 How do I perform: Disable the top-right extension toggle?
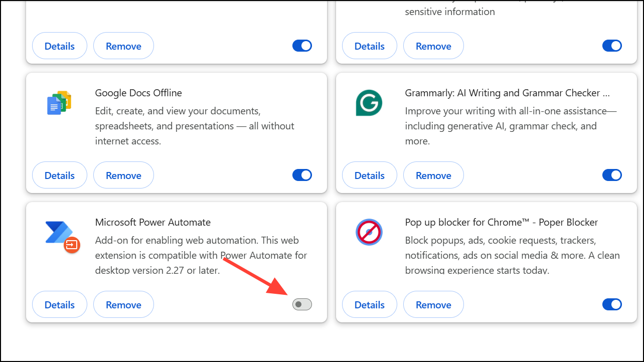click(611, 46)
